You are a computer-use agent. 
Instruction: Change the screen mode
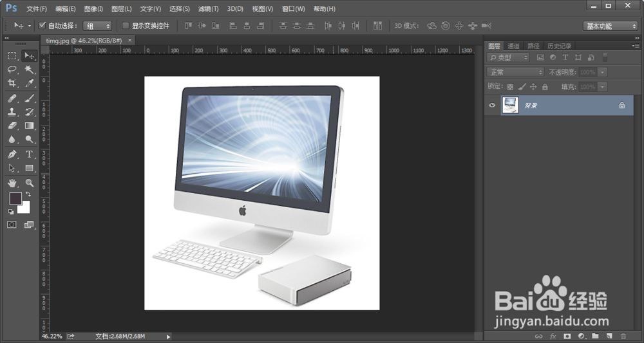coord(29,225)
